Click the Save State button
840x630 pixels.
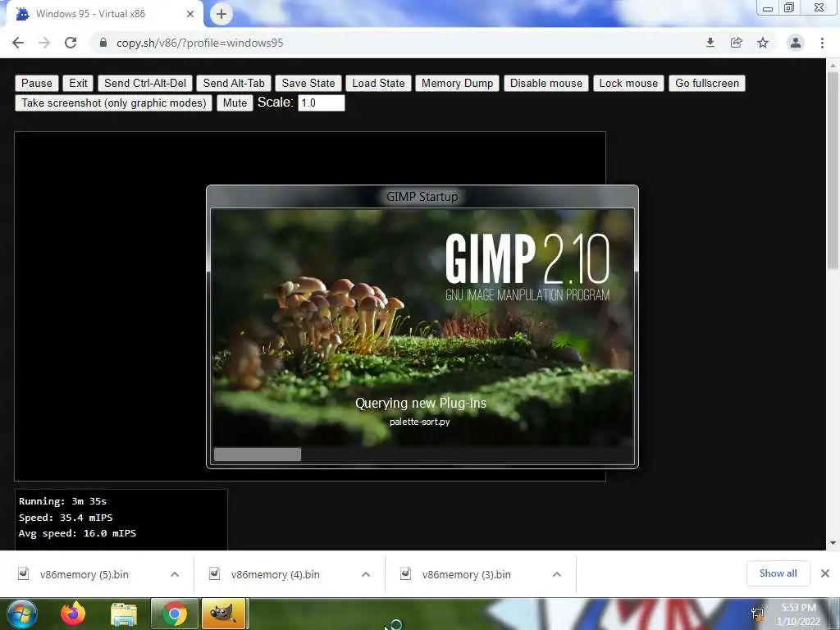(308, 83)
